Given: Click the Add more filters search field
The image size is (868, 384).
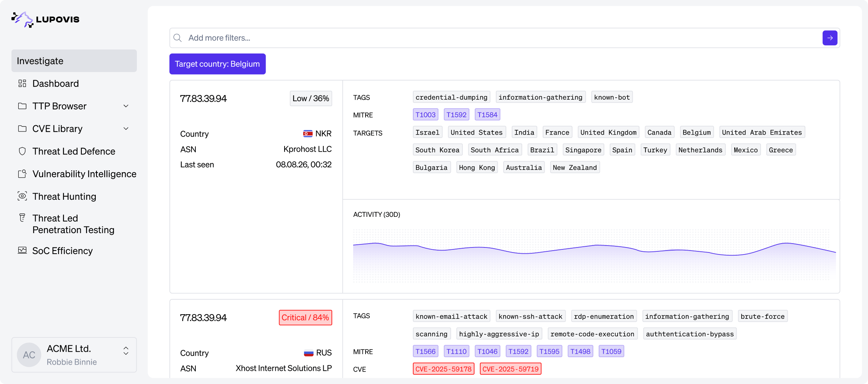Looking at the screenshot, I should [x=504, y=38].
